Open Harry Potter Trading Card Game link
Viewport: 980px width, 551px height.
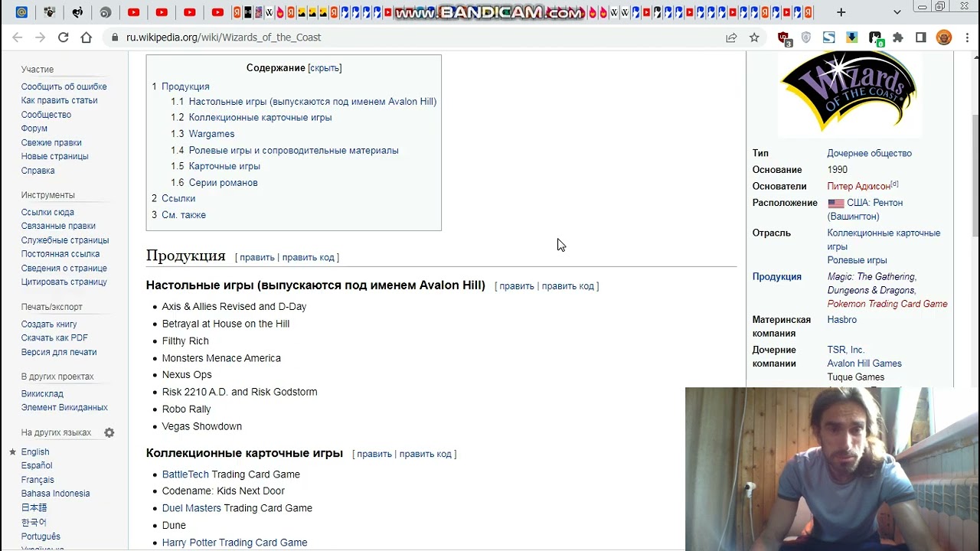234,543
